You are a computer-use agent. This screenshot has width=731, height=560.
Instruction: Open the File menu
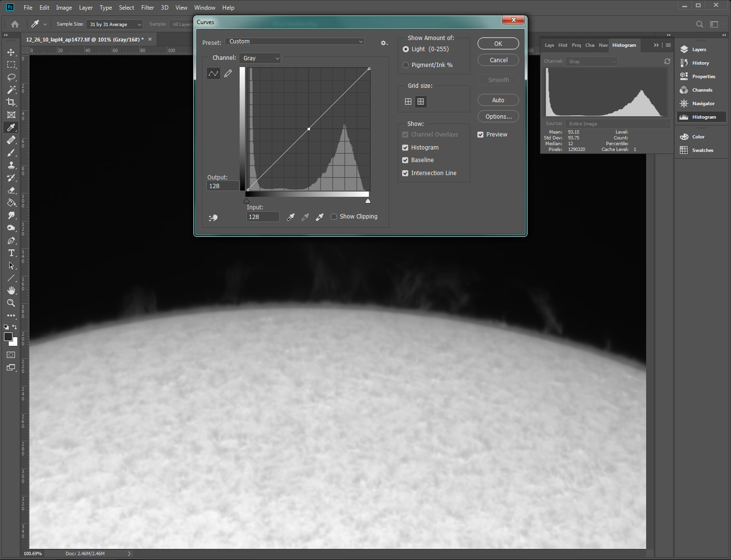pos(28,8)
